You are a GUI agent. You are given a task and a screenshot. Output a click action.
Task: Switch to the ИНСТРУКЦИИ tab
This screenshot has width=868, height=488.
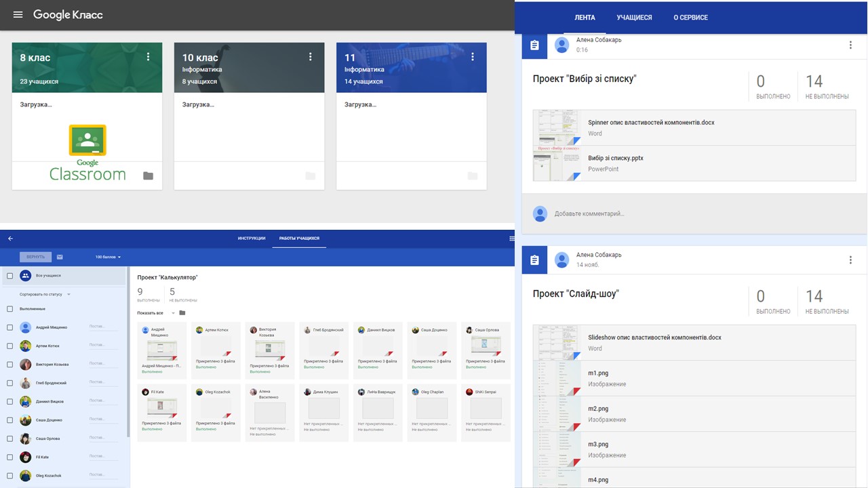pos(252,239)
